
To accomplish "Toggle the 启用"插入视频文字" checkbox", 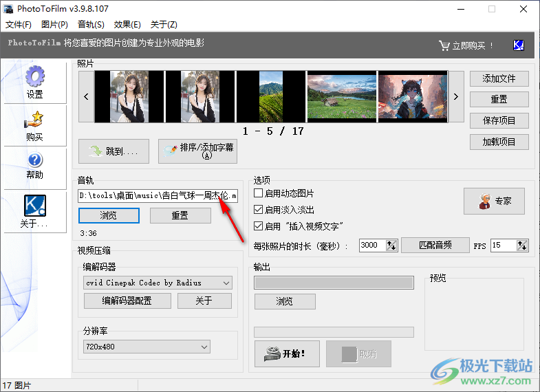I will point(258,226).
